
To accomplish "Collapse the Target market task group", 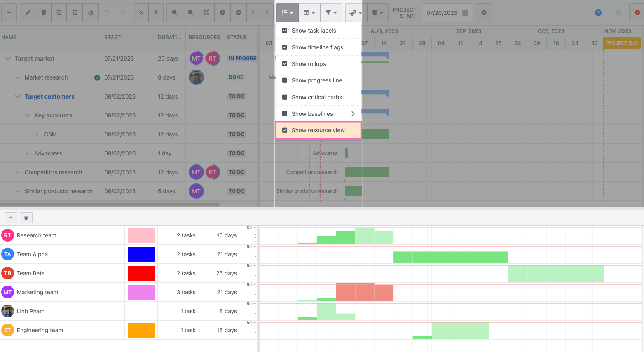I will click(x=8, y=59).
